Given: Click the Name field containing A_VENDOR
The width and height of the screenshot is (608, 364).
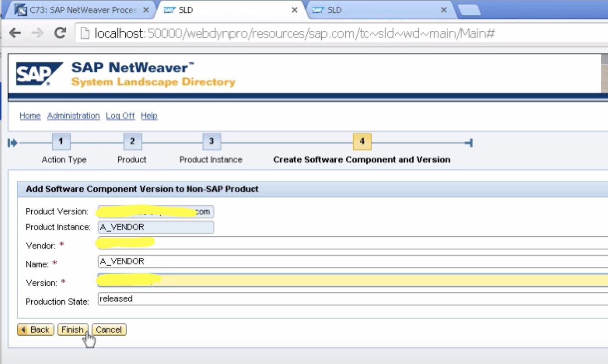Looking at the screenshot, I should [353, 261].
